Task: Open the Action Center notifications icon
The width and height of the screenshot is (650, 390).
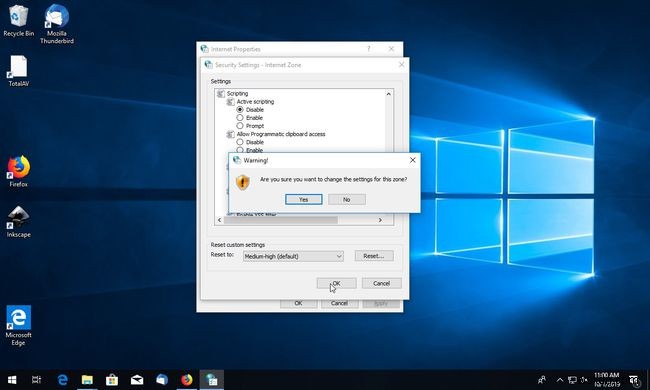Action: [634, 380]
